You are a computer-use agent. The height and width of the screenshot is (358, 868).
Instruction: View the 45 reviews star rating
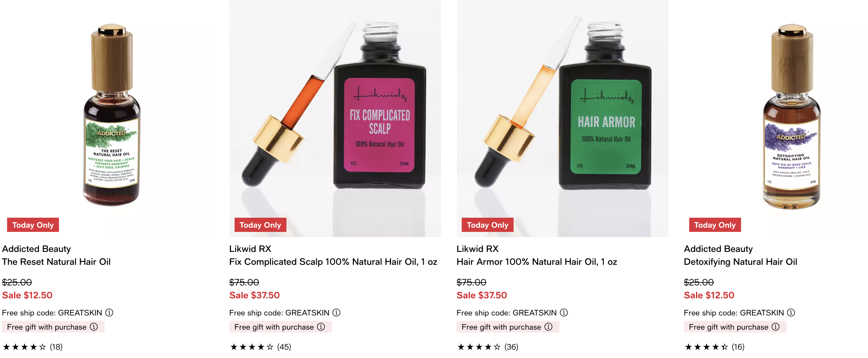(x=260, y=347)
